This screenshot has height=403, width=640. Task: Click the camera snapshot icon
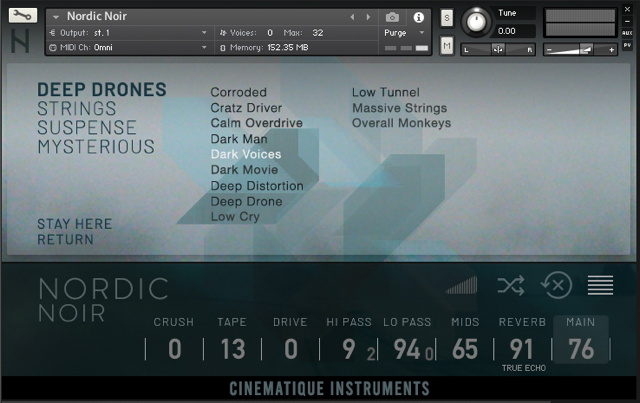click(392, 17)
